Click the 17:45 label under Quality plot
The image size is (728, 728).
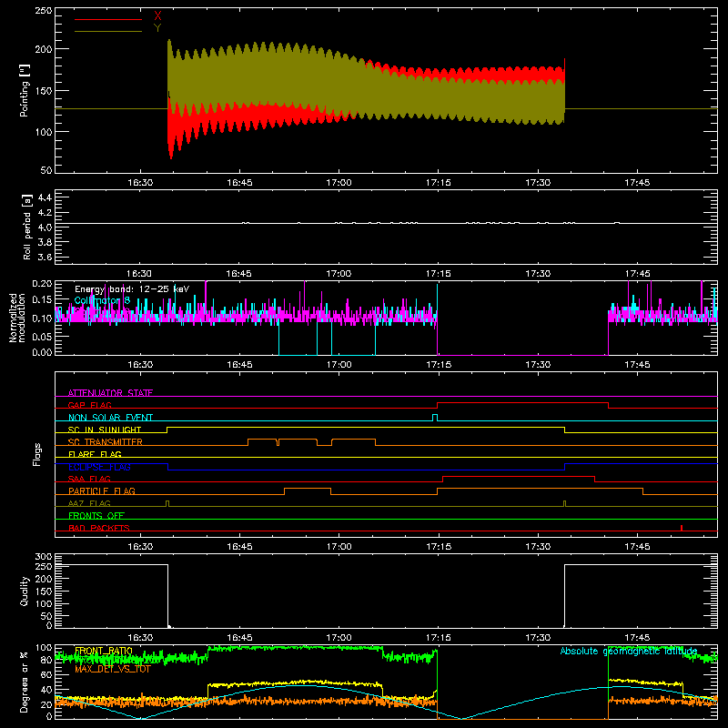point(637,638)
